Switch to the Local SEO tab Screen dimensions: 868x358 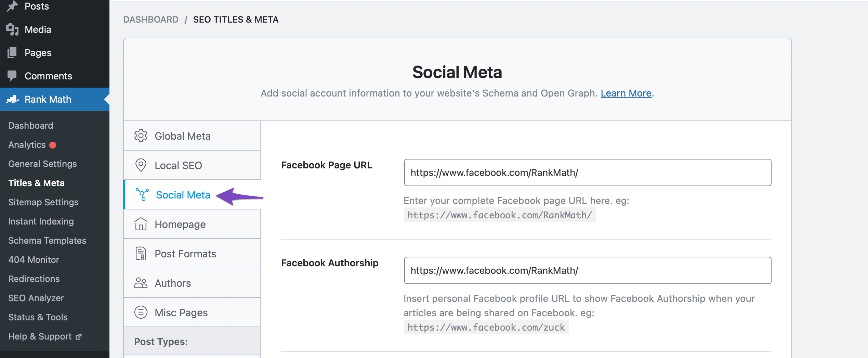point(192,165)
